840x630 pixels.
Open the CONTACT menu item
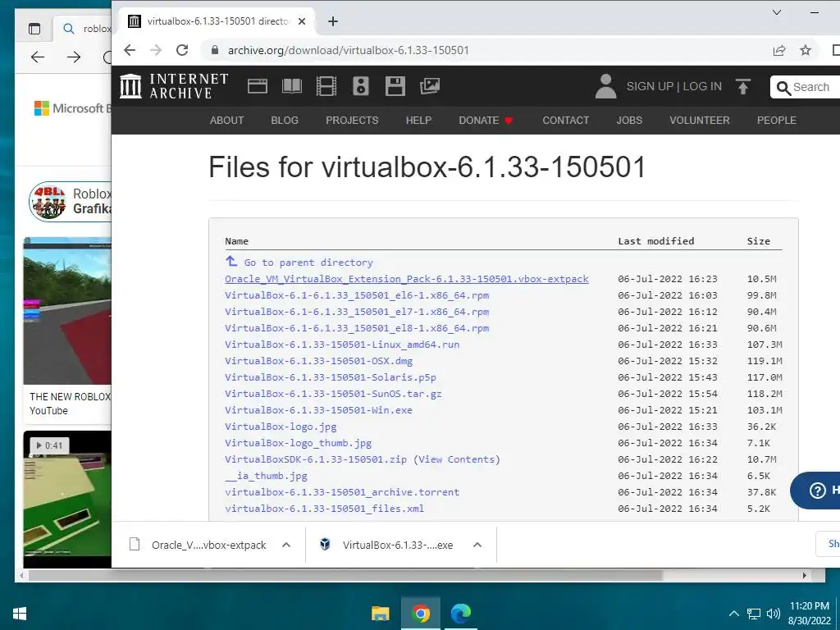pyautogui.click(x=566, y=120)
